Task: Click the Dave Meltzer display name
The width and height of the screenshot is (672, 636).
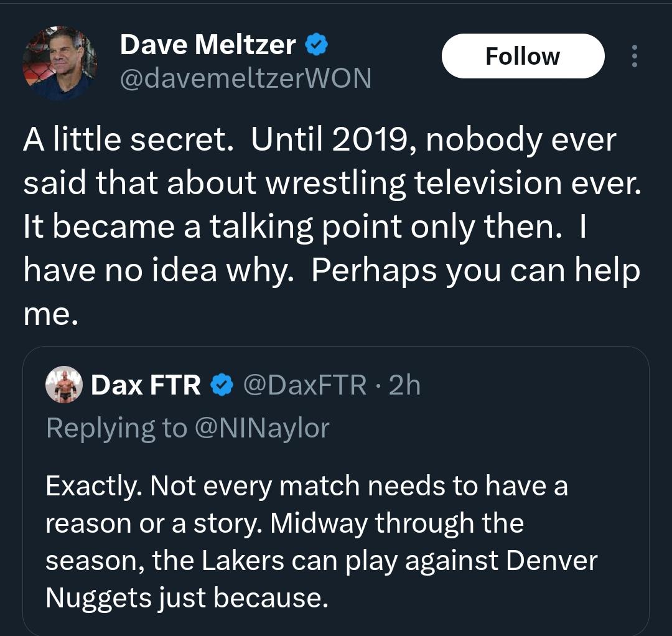Action: pos(207,44)
